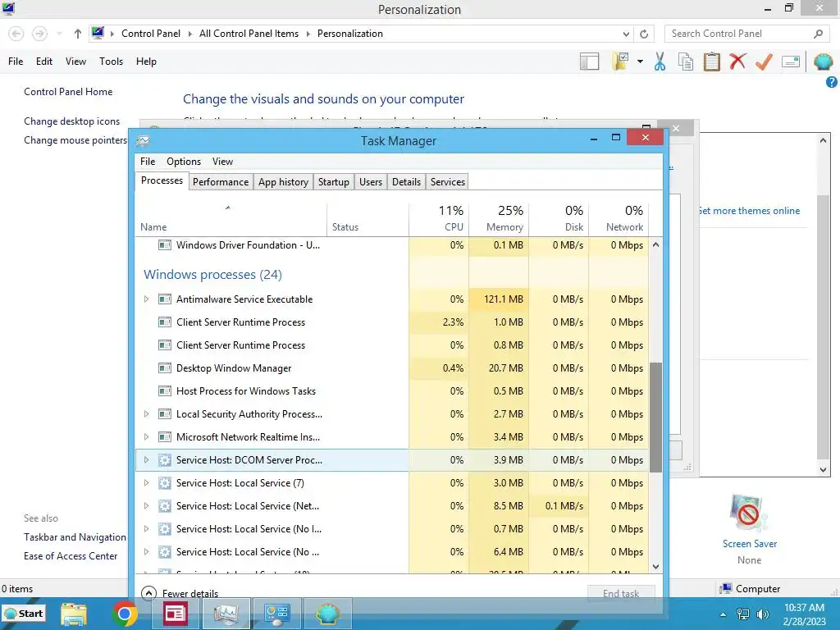Expand the Antimalware Service Executable row
This screenshot has width=840, height=630.
146,299
